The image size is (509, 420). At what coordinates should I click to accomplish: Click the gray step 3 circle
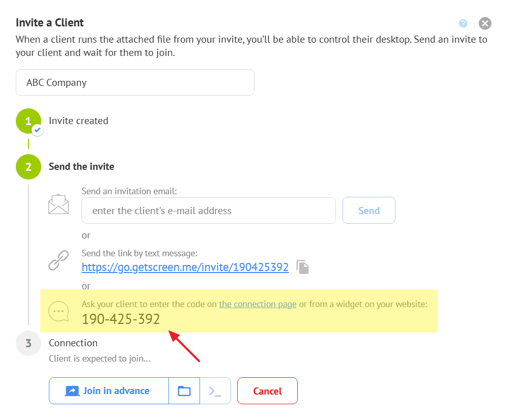pos(28,343)
